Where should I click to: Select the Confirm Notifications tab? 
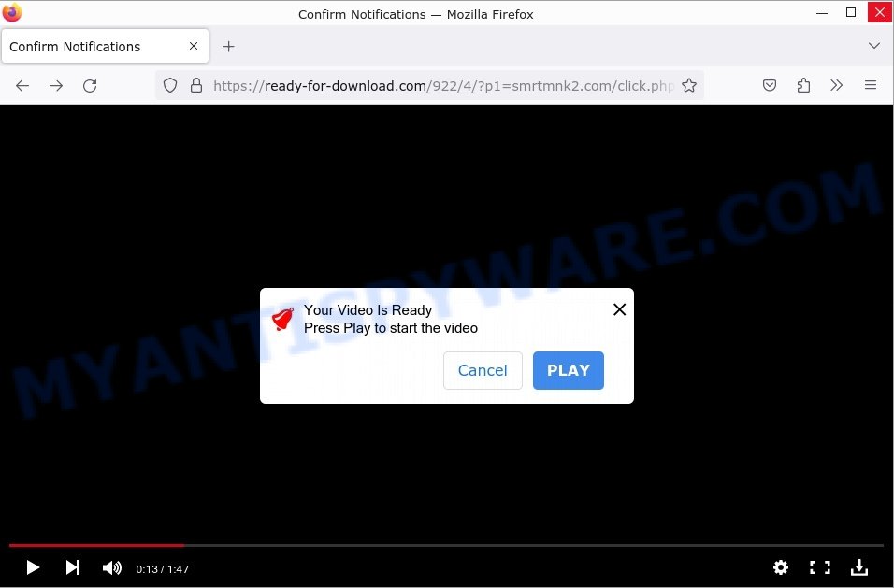point(106,46)
